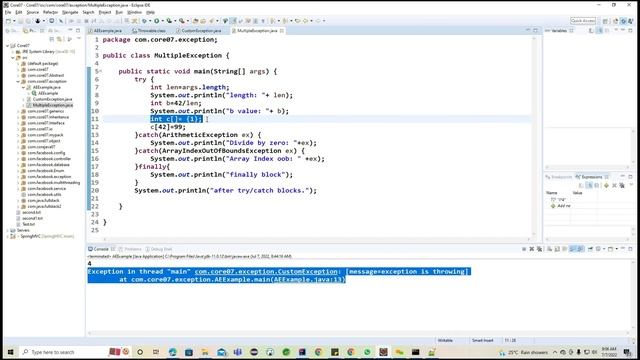Click the New file toolbar icon
This screenshot has width=640, height=360.
(8, 21)
